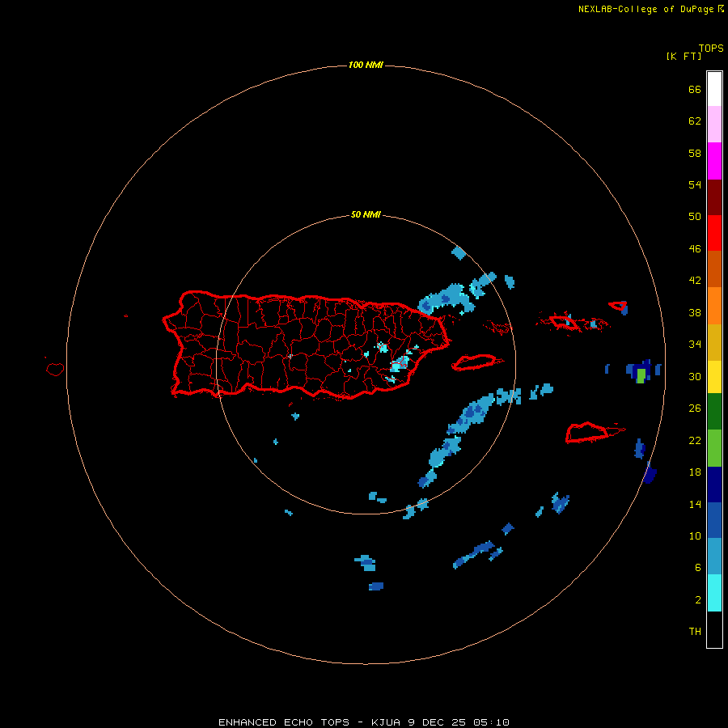Image resolution: width=728 pixels, height=728 pixels.
Task: Click the green echo top cell east of radar
Action: (641, 375)
